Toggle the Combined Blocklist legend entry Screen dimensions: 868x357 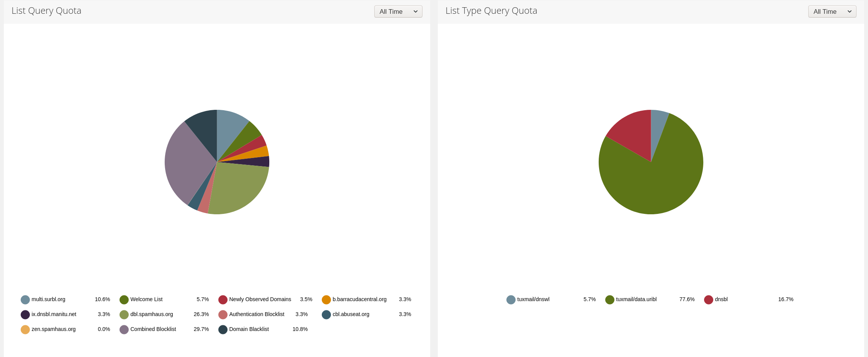[153, 329]
